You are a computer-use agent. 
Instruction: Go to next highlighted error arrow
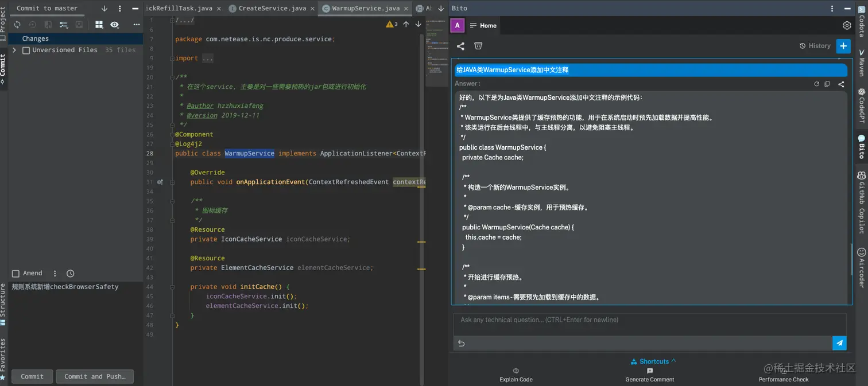pyautogui.click(x=418, y=24)
